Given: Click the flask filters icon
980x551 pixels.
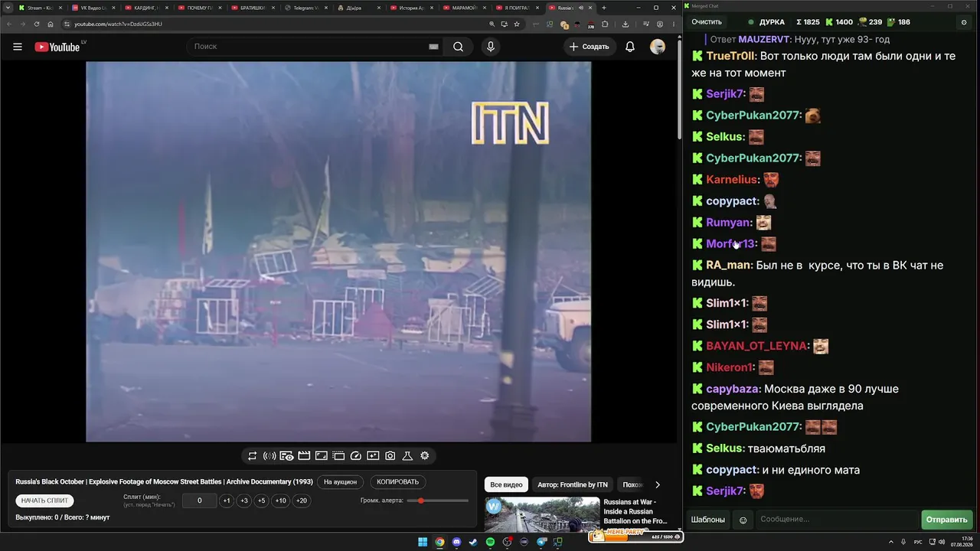Looking at the screenshot, I should [407, 456].
